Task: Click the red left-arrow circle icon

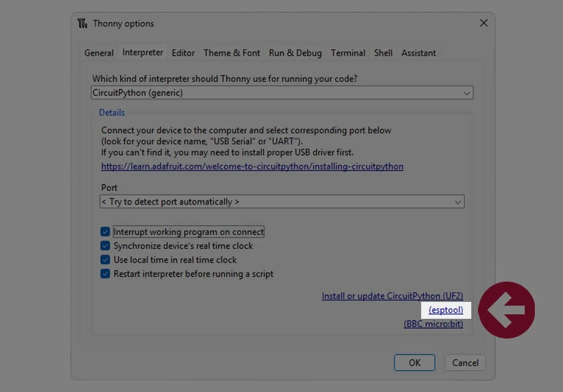Action: (x=507, y=310)
